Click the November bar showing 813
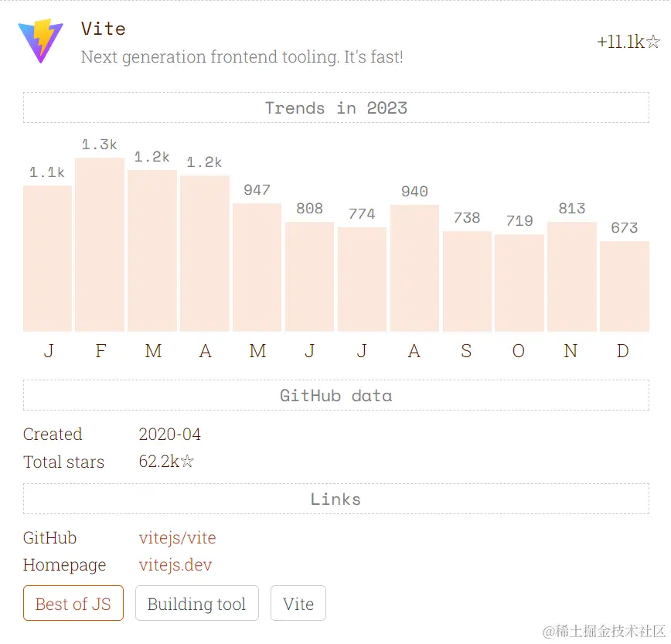The height and width of the screenshot is (644, 671). [572, 277]
